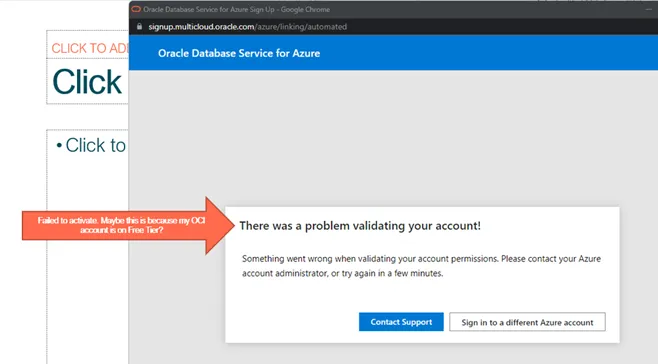Click the 'Something went wrong when validating' message text
This screenshot has width=658, height=364.
click(421, 266)
